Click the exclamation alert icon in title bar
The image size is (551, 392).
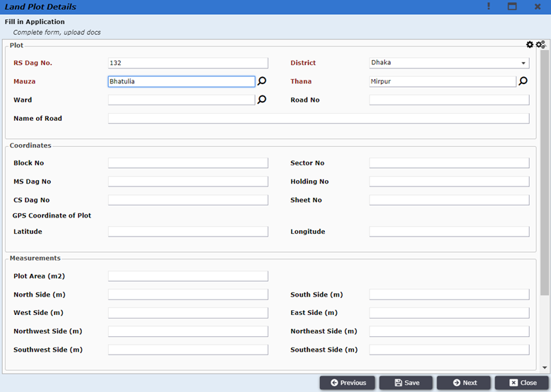[488, 6]
